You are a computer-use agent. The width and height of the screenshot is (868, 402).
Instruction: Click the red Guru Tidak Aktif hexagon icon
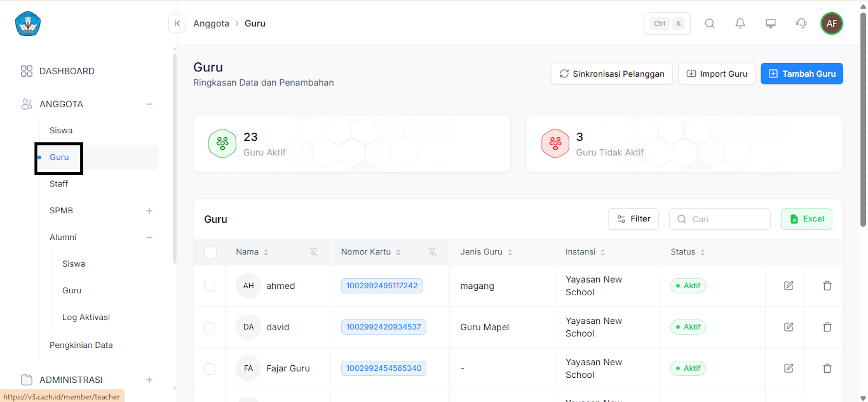tap(555, 143)
